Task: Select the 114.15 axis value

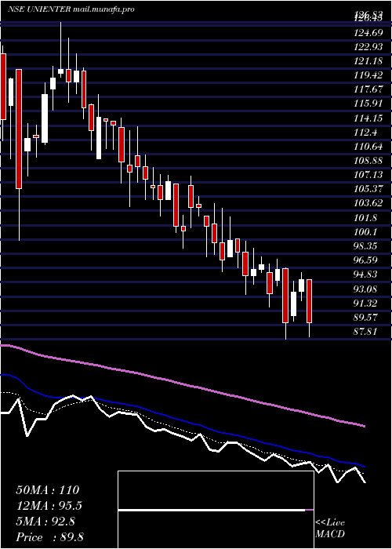Action: point(368,118)
